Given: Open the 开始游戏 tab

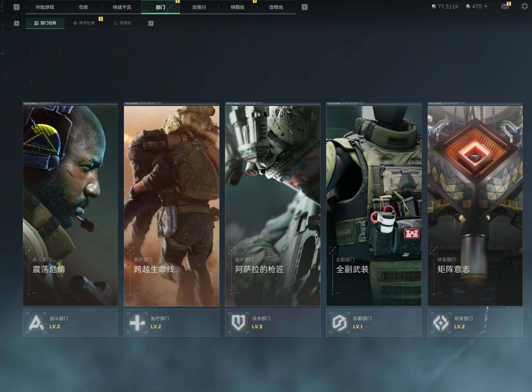Looking at the screenshot, I should (45, 7).
